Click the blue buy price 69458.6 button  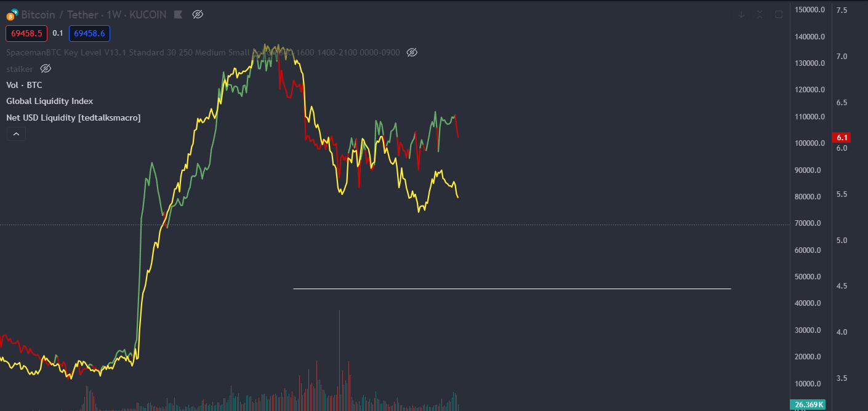[x=89, y=33]
